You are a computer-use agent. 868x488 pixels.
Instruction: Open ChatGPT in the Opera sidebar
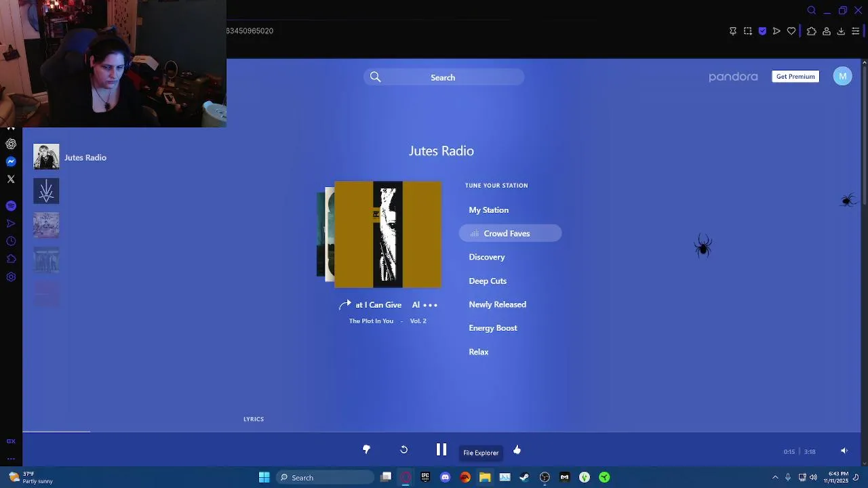pyautogui.click(x=11, y=144)
